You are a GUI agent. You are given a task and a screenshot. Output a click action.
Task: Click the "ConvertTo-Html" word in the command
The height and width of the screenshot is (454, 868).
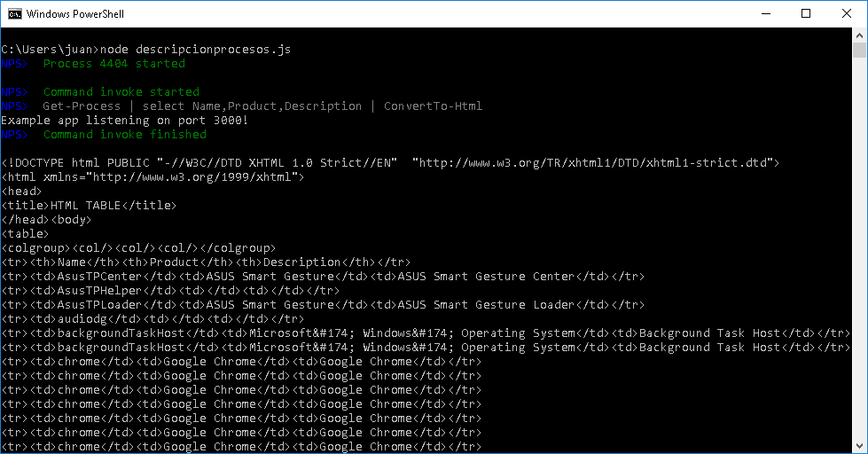point(433,106)
